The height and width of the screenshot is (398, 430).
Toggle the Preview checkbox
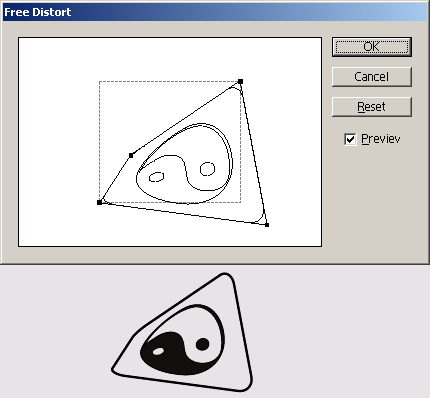tap(350, 139)
